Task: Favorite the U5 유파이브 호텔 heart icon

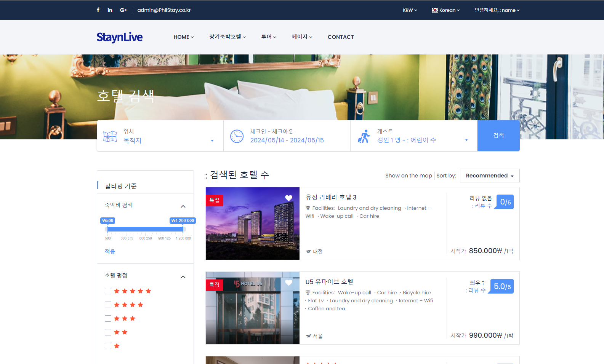Action: (x=288, y=283)
